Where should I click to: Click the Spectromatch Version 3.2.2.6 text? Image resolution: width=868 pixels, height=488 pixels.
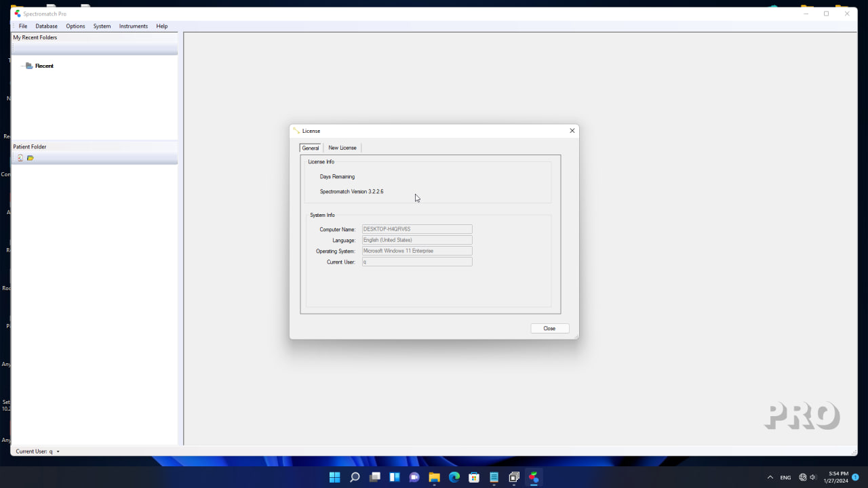pos(352,192)
